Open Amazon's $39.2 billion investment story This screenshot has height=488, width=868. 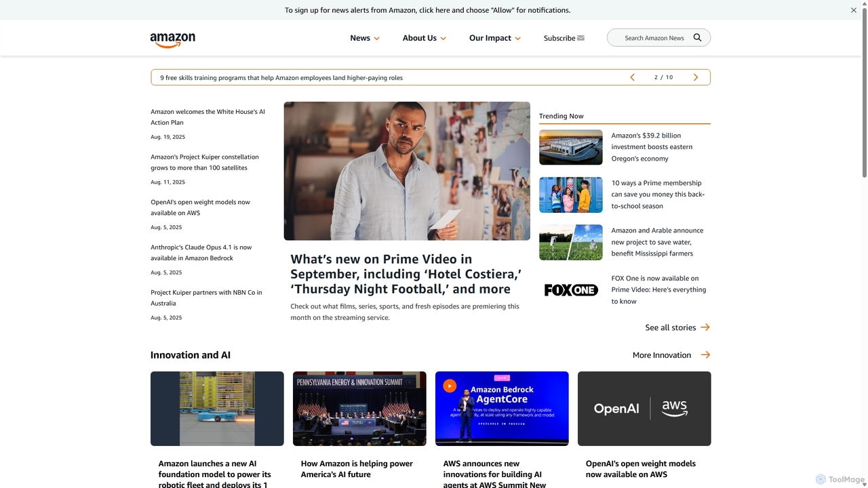tap(652, 147)
